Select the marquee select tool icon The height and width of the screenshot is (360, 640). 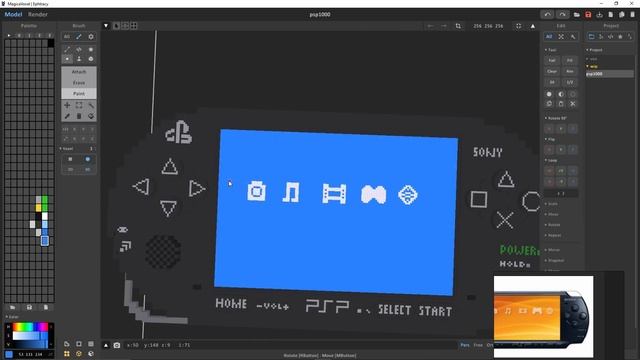(x=79, y=105)
